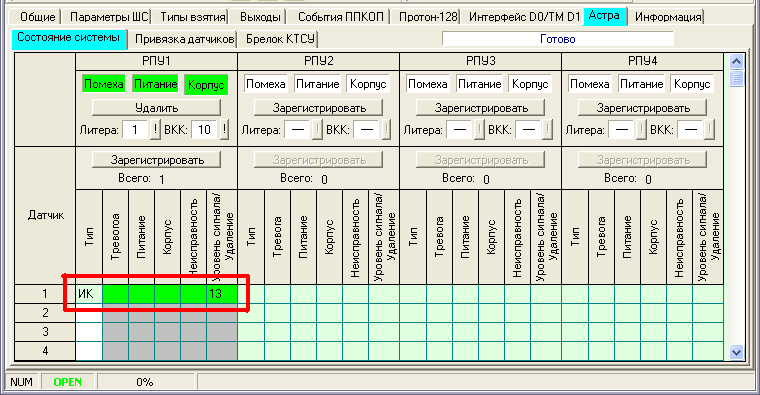The image size is (760, 395).
Task: Click the Помеха indicator of РПУ2
Action: tap(266, 84)
